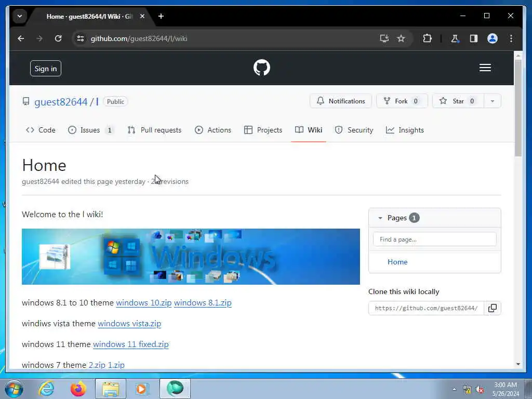Click the Notifications button
This screenshot has width=532, height=399.
point(341,101)
